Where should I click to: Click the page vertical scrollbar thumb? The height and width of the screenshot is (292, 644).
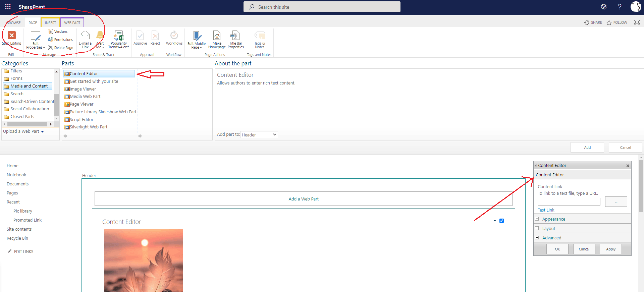[641, 186]
